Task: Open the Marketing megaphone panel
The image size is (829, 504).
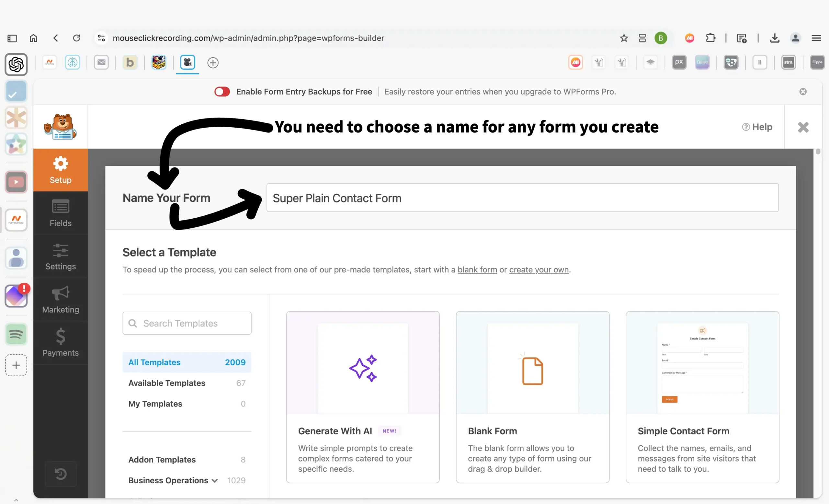Action: [61, 299]
